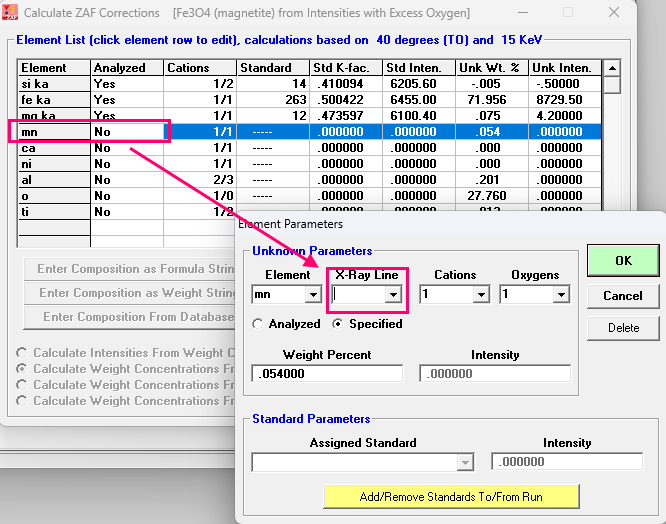
Task: Open the X-Ray Line dropdown
Action: point(393,295)
